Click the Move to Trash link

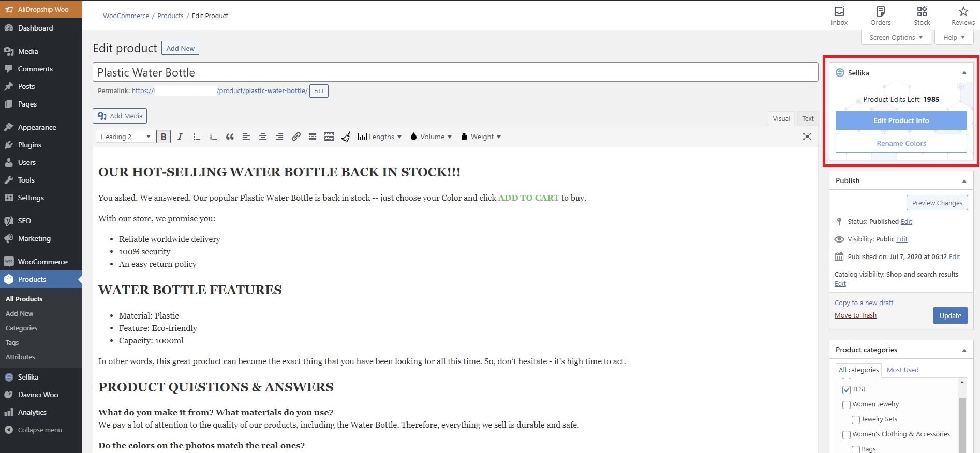pyautogui.click(x=855, y=315)
